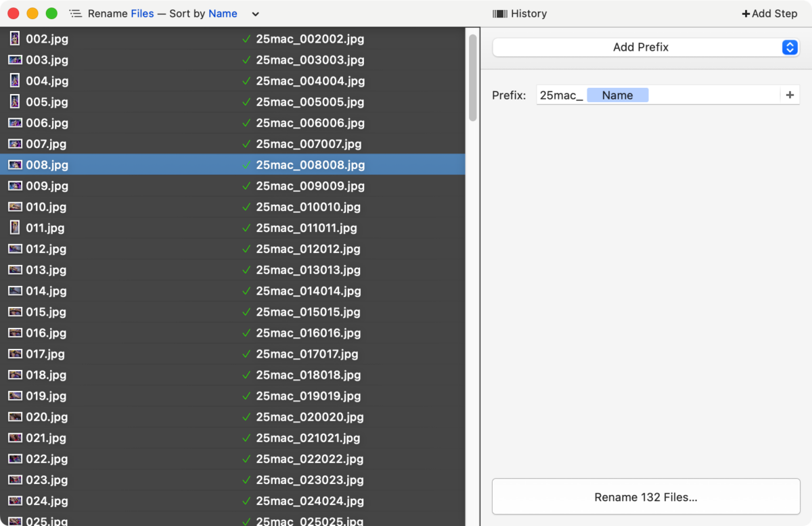This screenshot has height=526, width=812.
Task: Select file 021.jpg
Action: coord(46,437)
